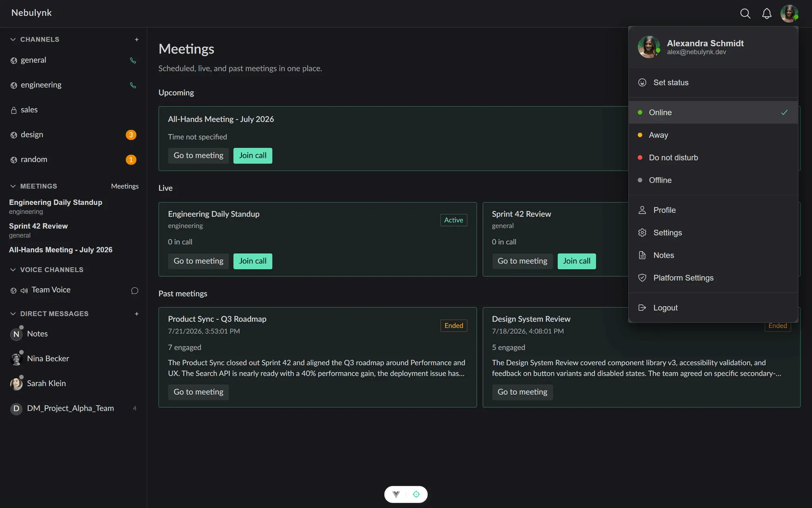Click gear icon next to Settings
The image size is (812, 508).
tap(642, 233)
